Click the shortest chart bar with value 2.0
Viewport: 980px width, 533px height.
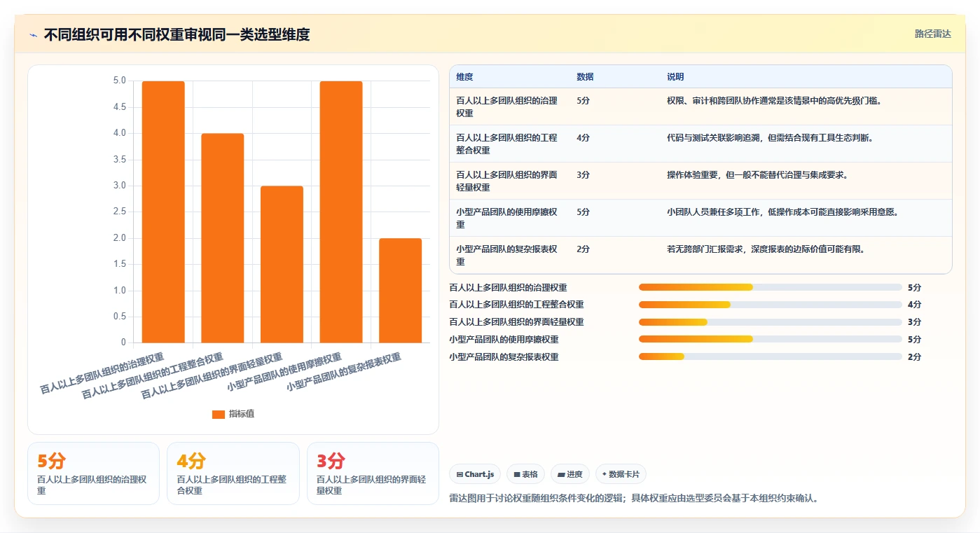pos(400,291)
